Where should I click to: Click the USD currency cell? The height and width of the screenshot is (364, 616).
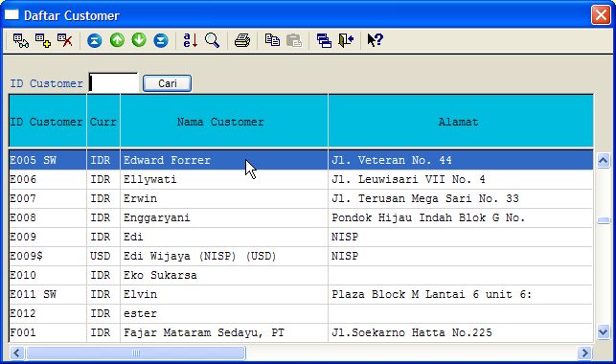(103, 257)
